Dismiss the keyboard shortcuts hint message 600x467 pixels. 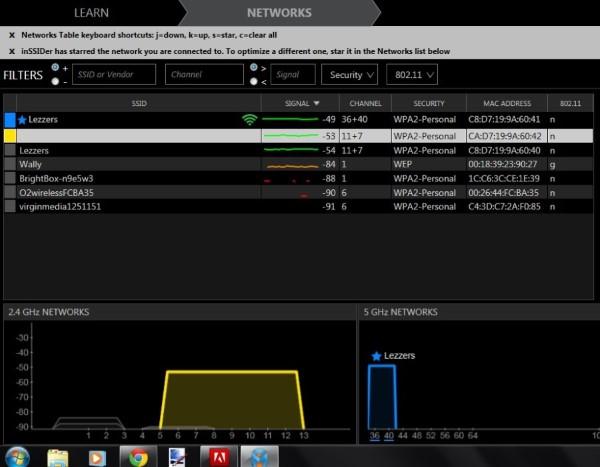pyautogui.click(x=11, y=34)
